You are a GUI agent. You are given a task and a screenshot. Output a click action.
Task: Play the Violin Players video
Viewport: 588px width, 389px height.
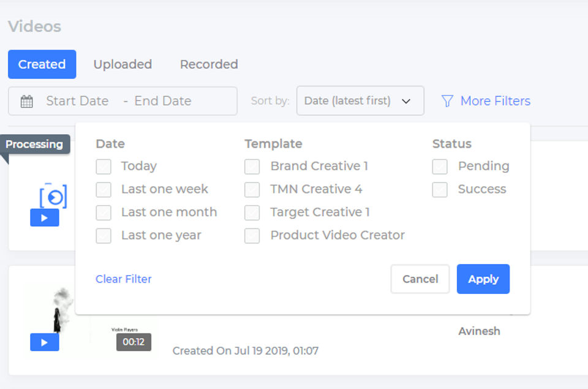44,342
